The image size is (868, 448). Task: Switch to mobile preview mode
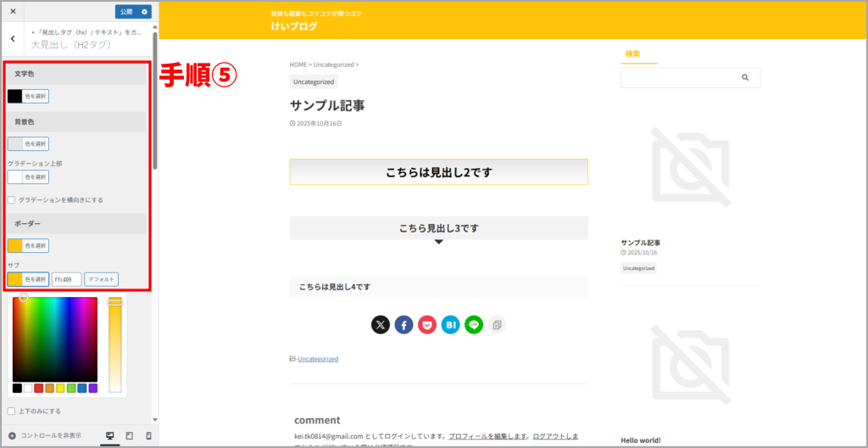tap(149, 435)
